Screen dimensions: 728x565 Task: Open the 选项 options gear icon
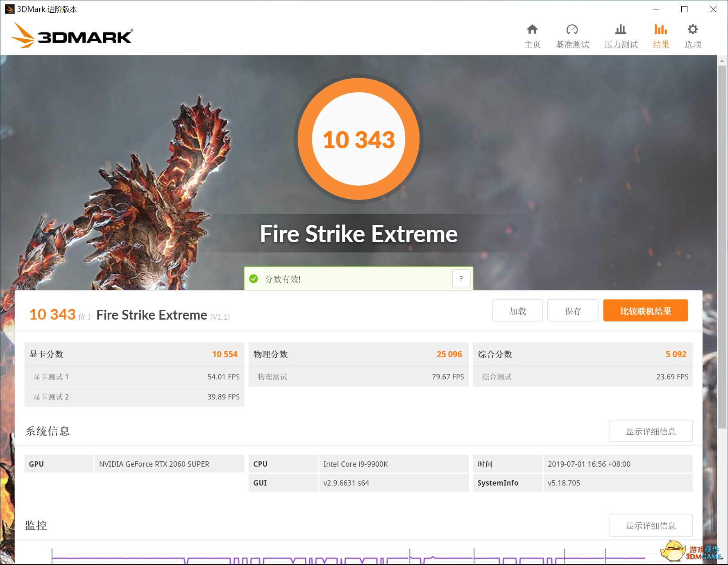pyautogui.click(x=693, y=29)
